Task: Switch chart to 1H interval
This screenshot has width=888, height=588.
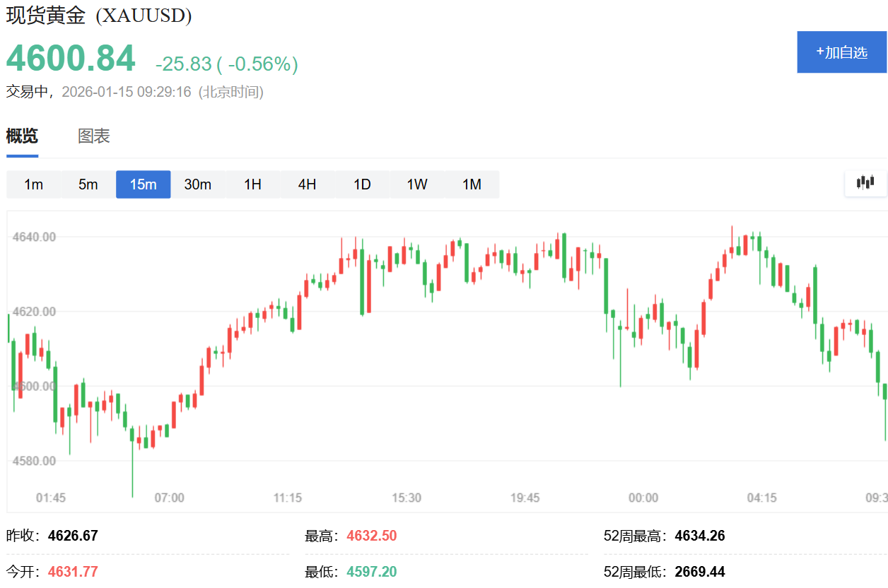Action: [x=252, y=184]
